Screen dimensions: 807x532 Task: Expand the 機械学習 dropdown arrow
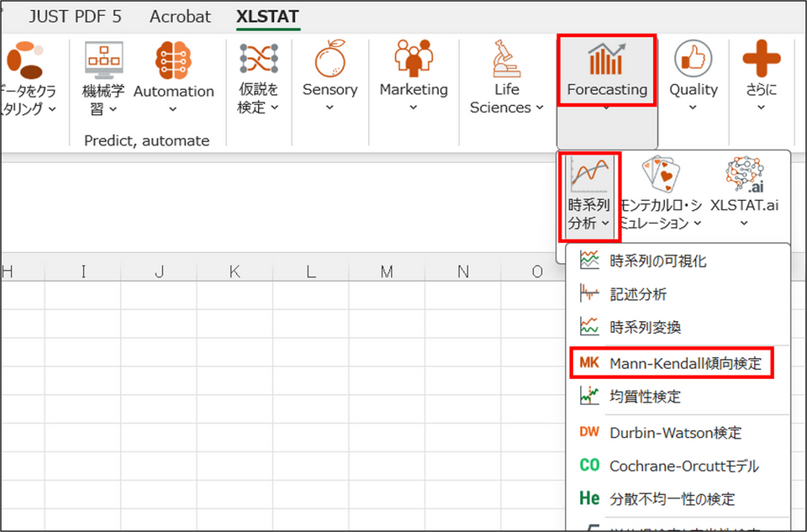pyautogui.click(x=113, y=109)
